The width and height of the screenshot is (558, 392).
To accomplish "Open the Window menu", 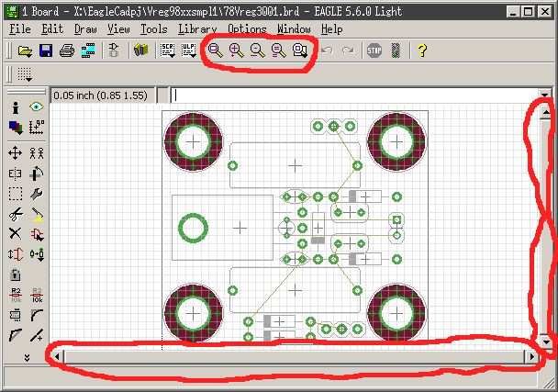I will (294, 28).
